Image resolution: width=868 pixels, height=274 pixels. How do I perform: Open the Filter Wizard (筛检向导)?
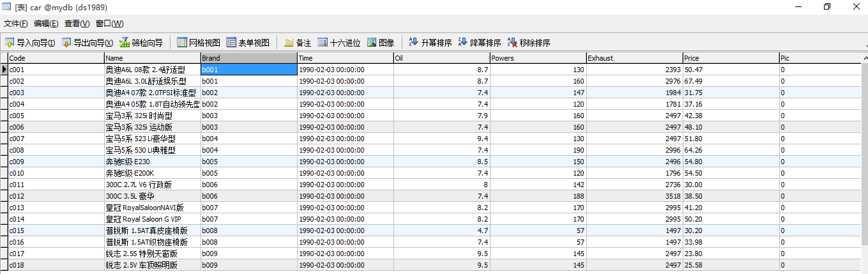(x=141, y=43)
